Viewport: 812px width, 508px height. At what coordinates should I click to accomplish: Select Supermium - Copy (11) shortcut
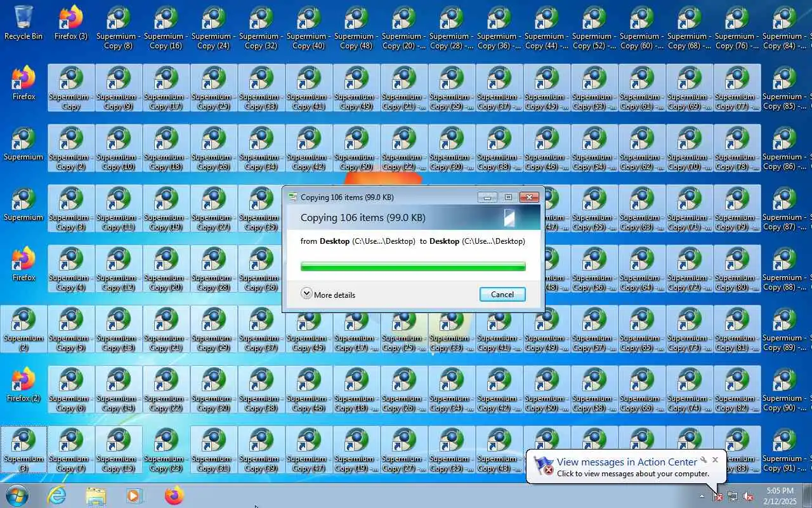119,208
